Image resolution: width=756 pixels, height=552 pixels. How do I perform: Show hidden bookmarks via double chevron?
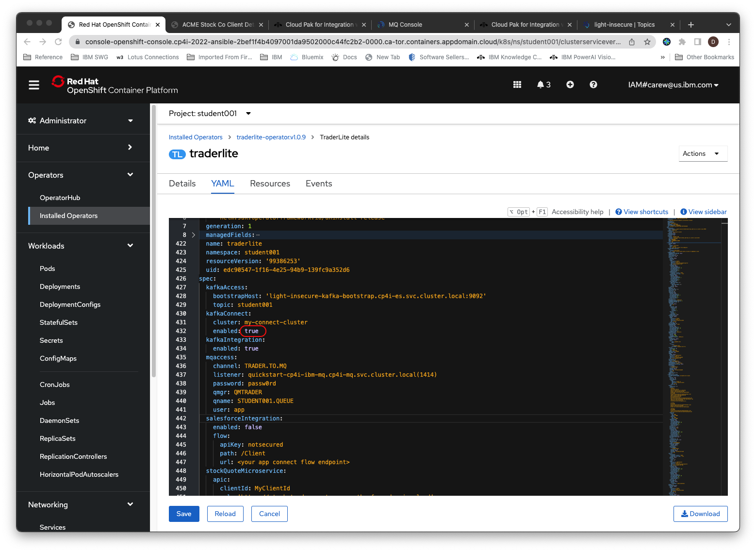(x=663, y=57)
